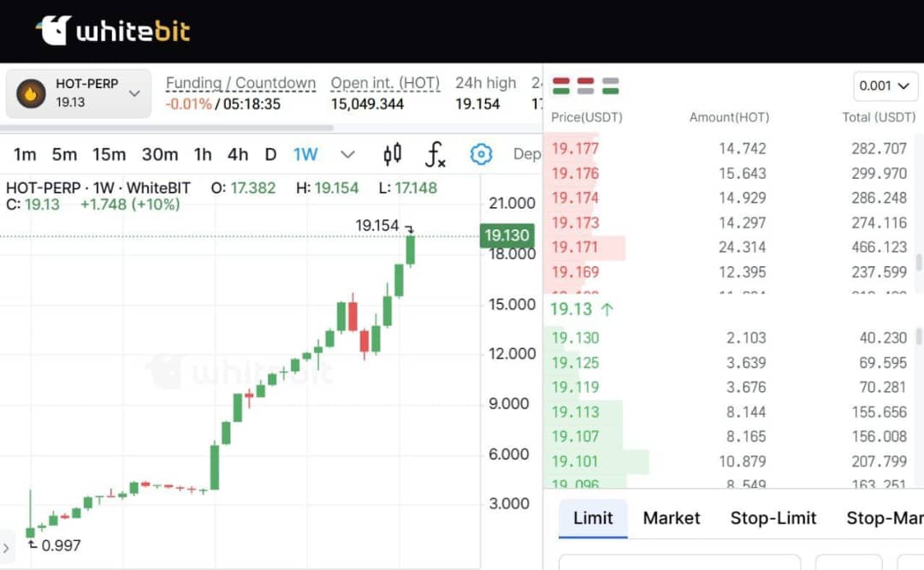The height and width of the screenshot is (570, 924).
Task: Click the bid price 19.125
Action: 575,363
